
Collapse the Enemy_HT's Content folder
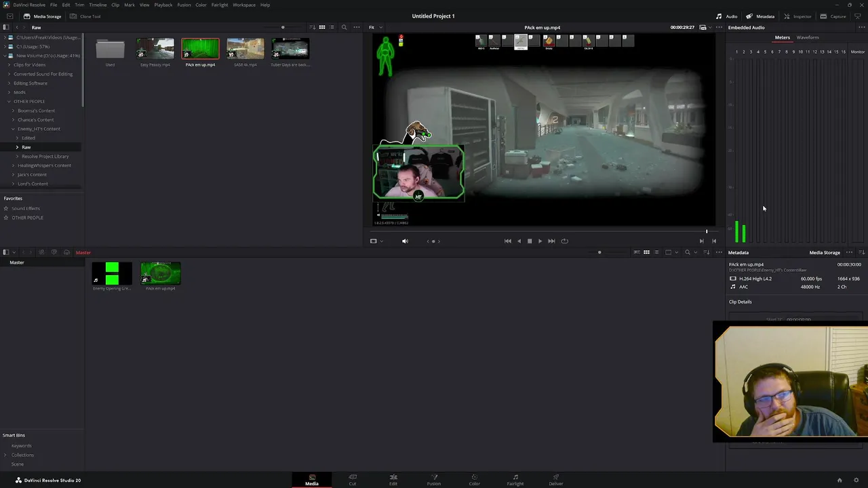tap(13, 129)
